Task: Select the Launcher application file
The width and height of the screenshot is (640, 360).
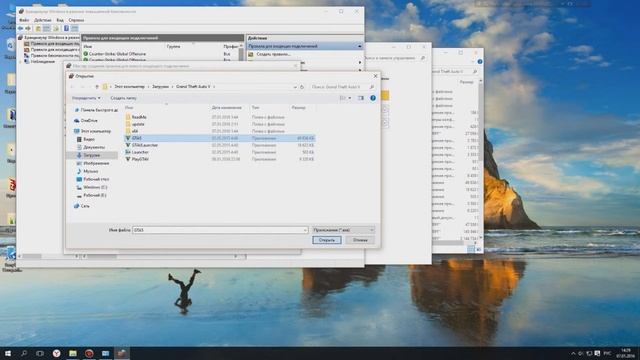Action: click(x=220, y=152)
